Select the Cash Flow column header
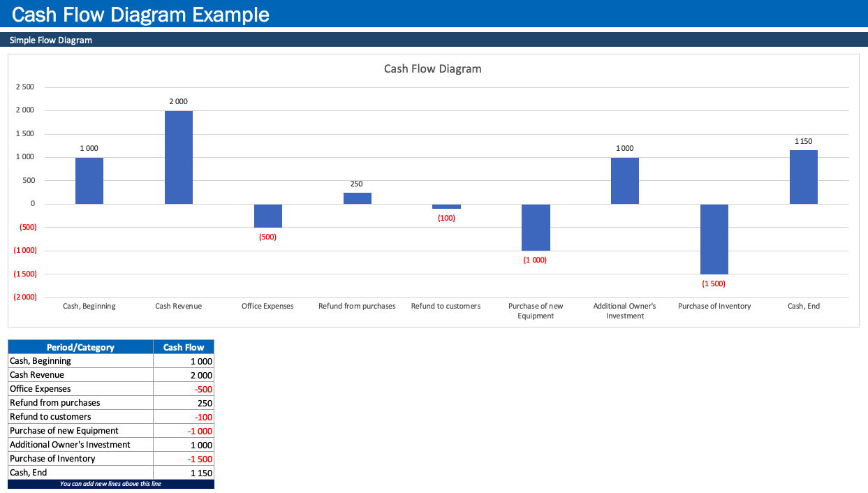The image size is (868, 493). coord(184,347)
